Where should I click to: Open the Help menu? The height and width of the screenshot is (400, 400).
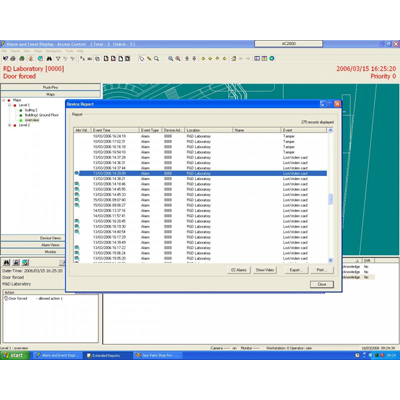[80, 51]
